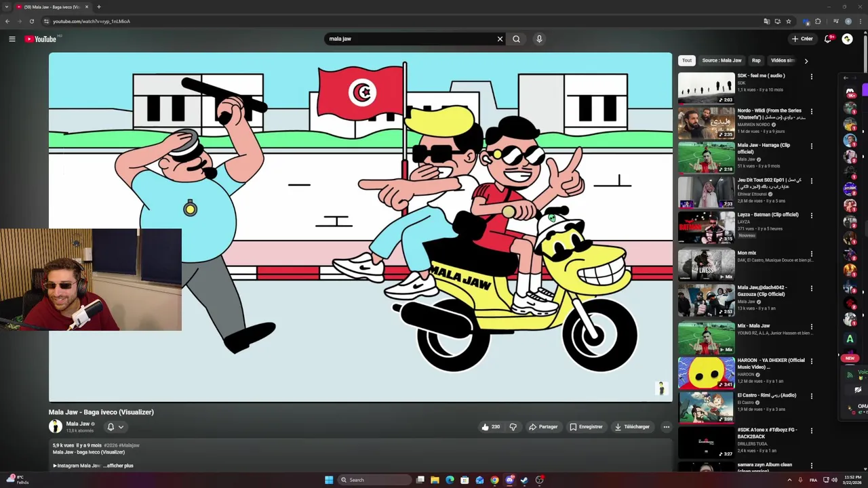
Task: Open options for HAROON - YA DHEKER
Action: click(x=811, y=361)
